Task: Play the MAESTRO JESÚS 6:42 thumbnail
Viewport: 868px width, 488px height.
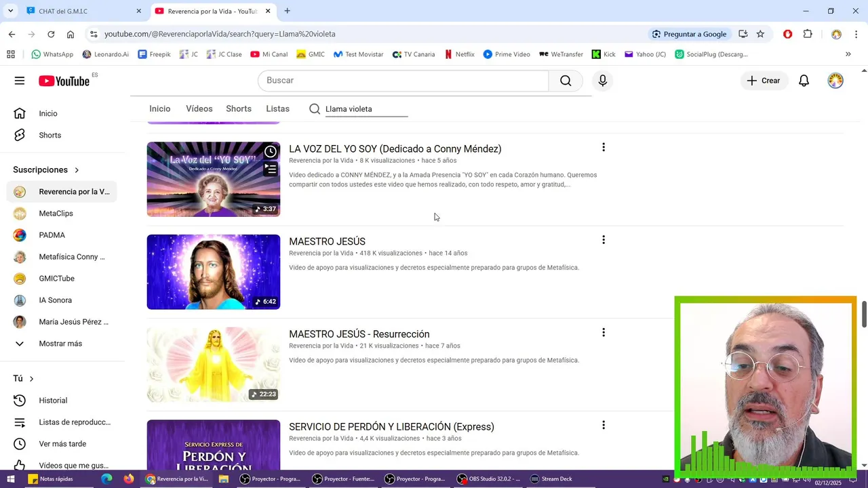Action: pyautogui.click(x=214, y=272)
